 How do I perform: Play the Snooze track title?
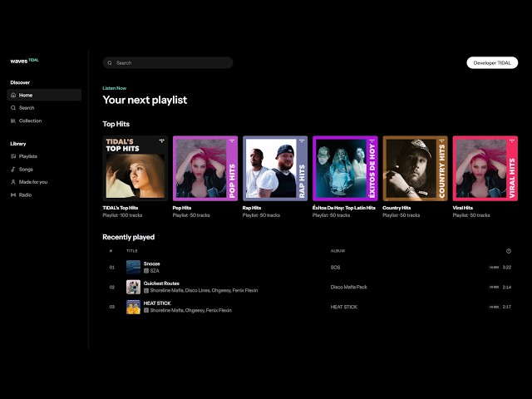click(151, 264)
